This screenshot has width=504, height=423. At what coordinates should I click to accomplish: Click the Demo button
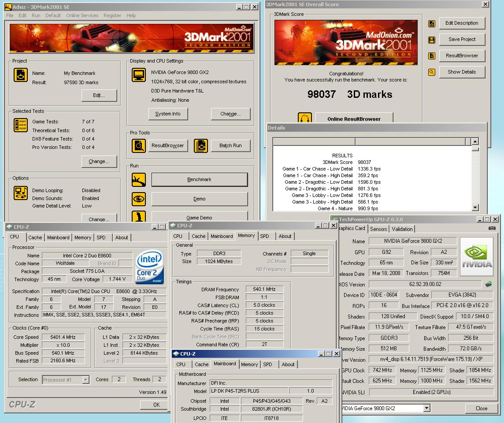tap(199, 199)
